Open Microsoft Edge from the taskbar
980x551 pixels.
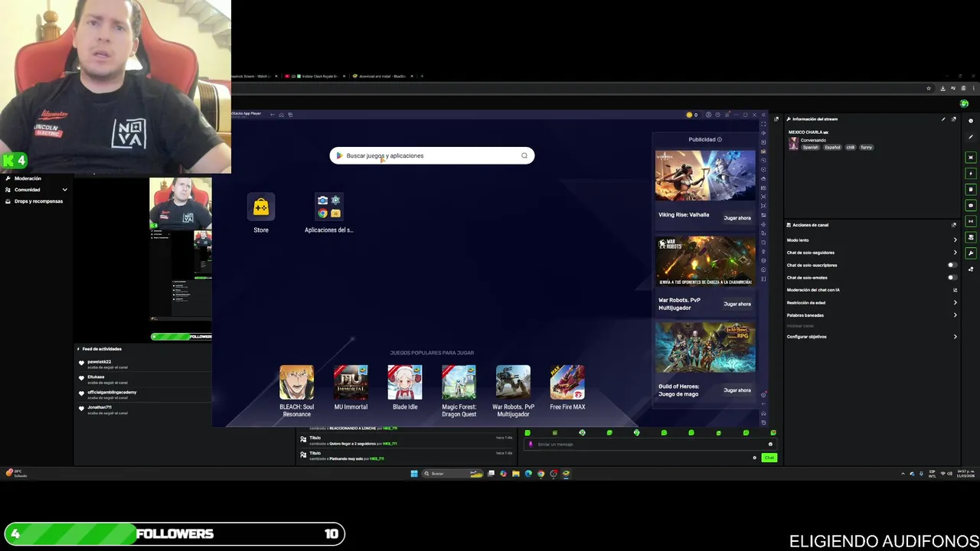point(528,474)
